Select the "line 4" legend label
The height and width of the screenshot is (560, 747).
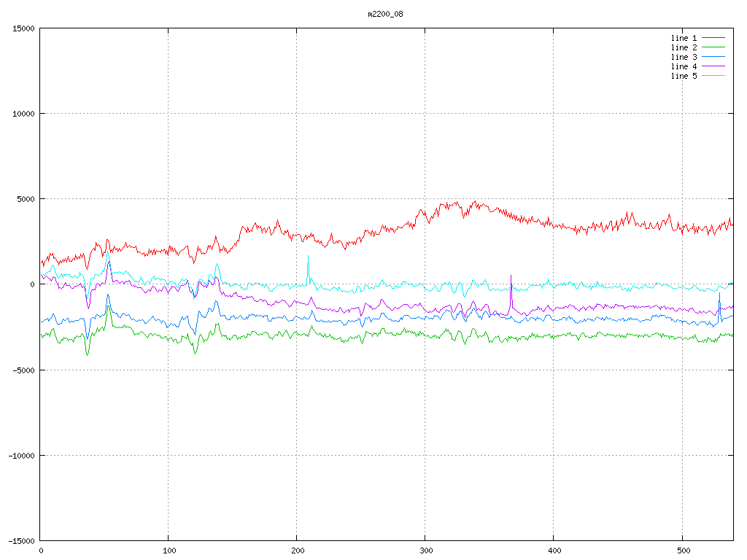(x=684, y=66)
